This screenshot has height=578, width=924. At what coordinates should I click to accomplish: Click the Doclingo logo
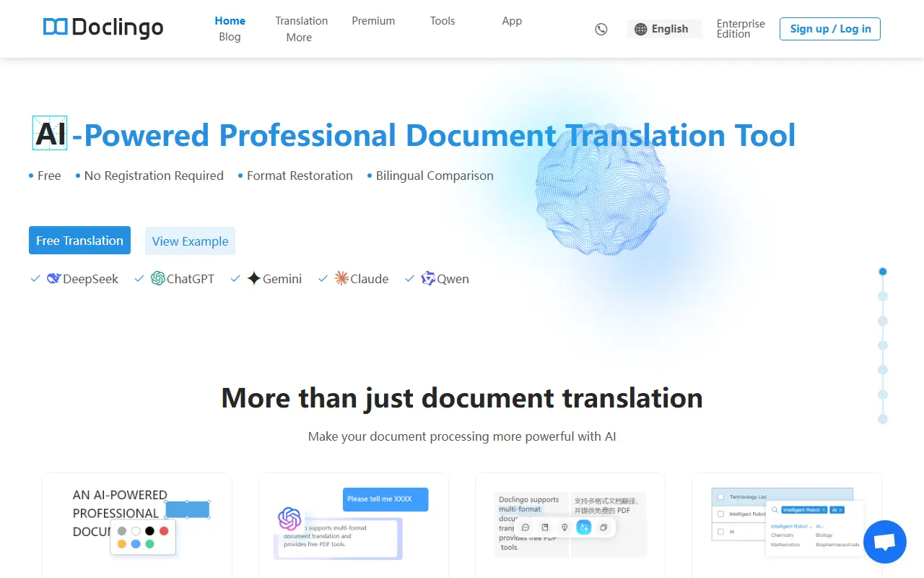click(103, 27)
